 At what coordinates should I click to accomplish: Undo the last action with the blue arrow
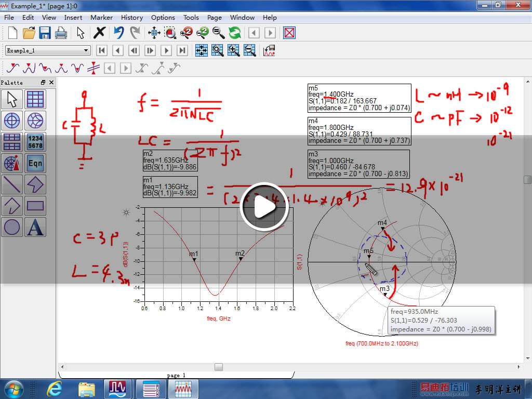click(118, 33)
